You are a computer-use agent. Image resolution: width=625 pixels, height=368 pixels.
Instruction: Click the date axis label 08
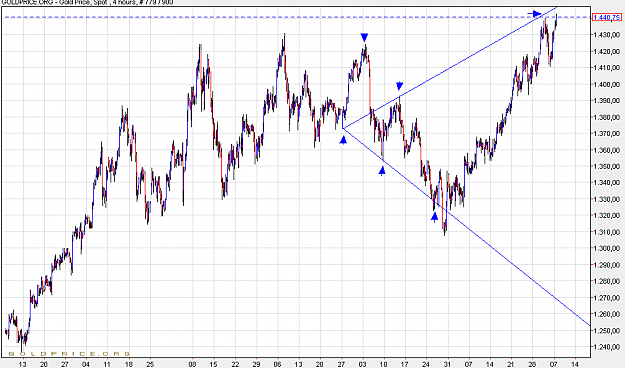[x=192, y=364]
